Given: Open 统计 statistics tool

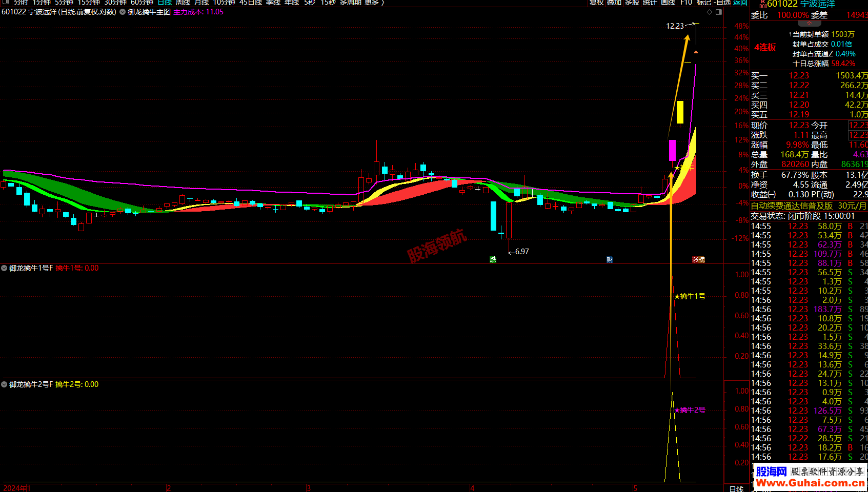Looking at the screenshot, I should pyautogui.click(x=650, y=2).
